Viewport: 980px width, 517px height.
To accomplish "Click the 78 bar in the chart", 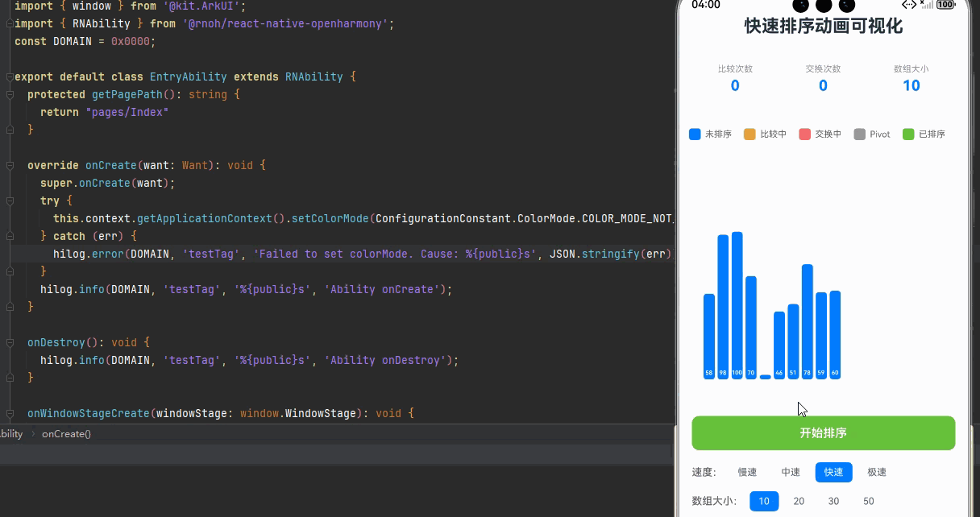I will click(808, 321).
